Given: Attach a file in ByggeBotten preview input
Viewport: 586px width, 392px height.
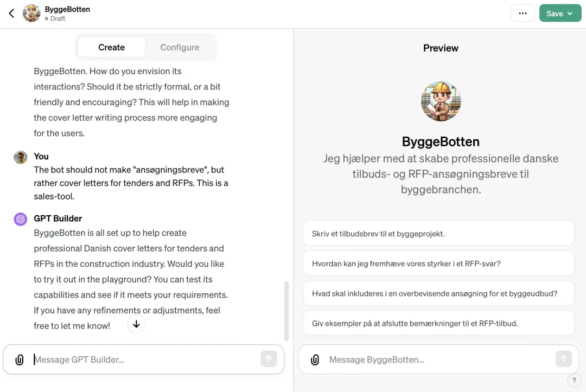Looking at the screenshot, I should coord(315,359).
